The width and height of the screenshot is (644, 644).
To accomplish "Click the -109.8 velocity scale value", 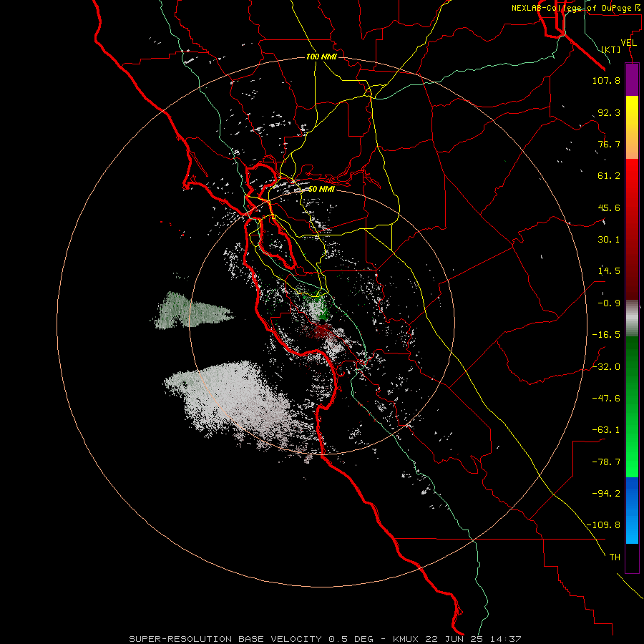I will pyautogui.click(x=603, y=525).
